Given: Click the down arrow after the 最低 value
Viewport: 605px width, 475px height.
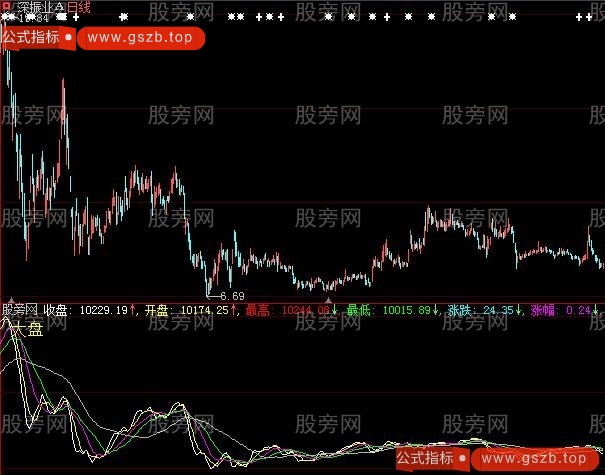Looking at the screenshot, I should click(x=437, y=311).
